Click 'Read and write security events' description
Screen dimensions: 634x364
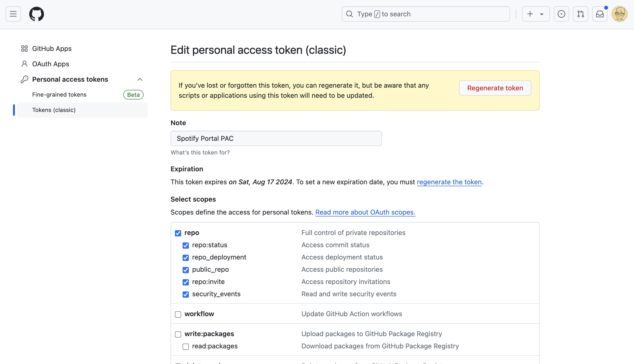tap(349, 294)
